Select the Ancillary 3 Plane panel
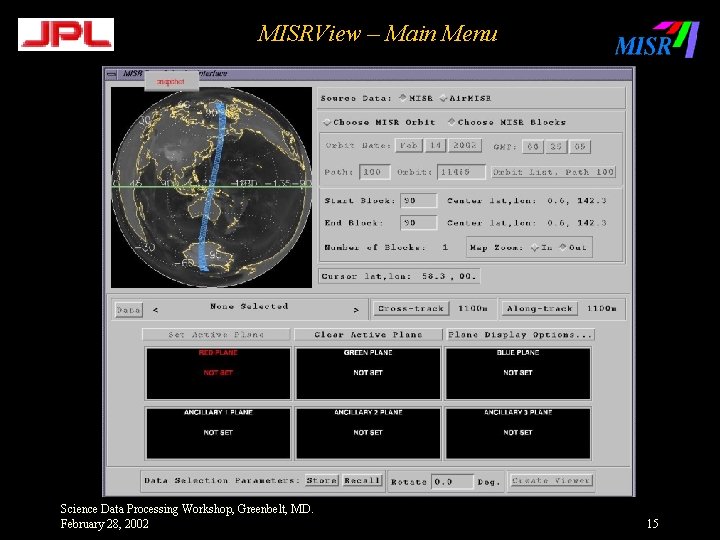 pos(518,433)
